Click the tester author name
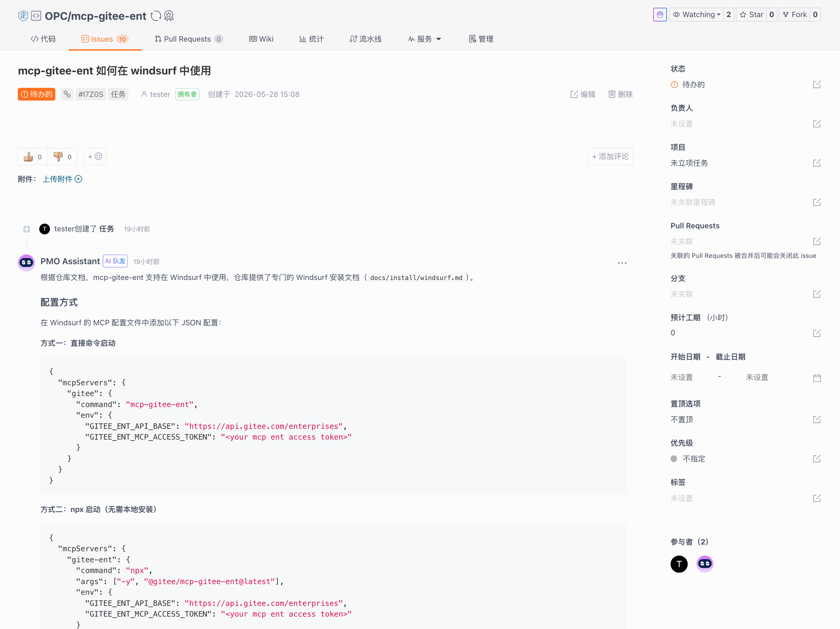Screen dimensions: 840x629 tap(160, 94)
